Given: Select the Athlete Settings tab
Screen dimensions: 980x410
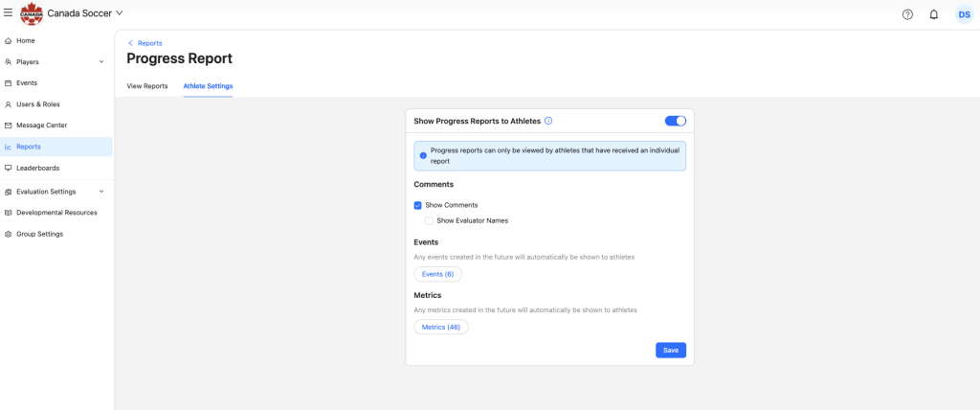Looking at the screenshot, I should [x=208, y=86].
